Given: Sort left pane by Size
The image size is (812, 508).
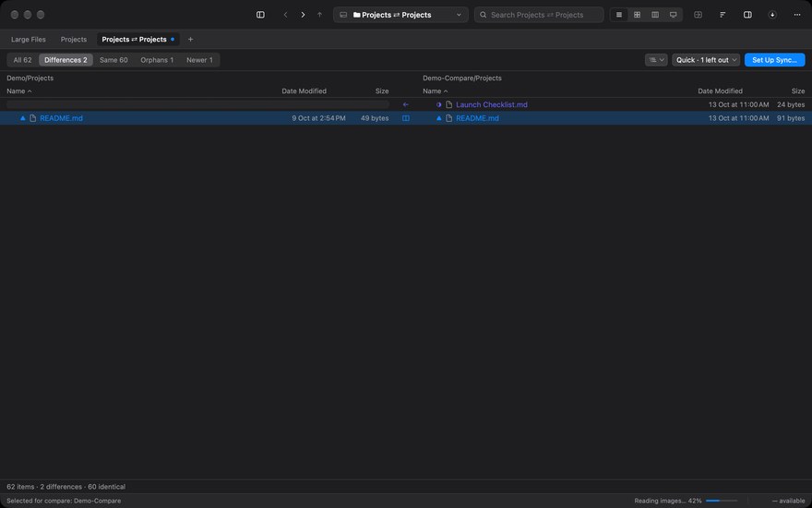Looking at the screenshot, I should [382, 91].
